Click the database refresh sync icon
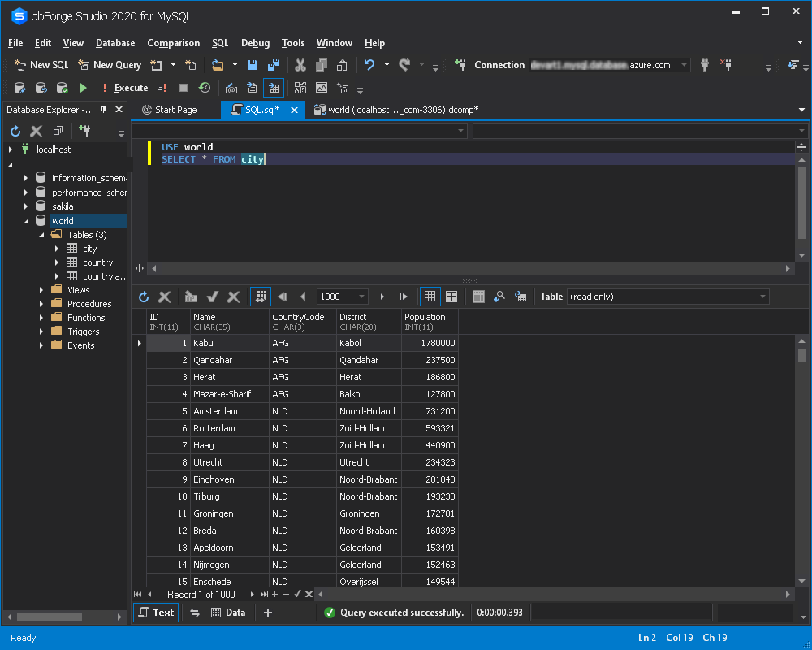The height and width of the screenshot is (650, 812). [x=41, y=88]
